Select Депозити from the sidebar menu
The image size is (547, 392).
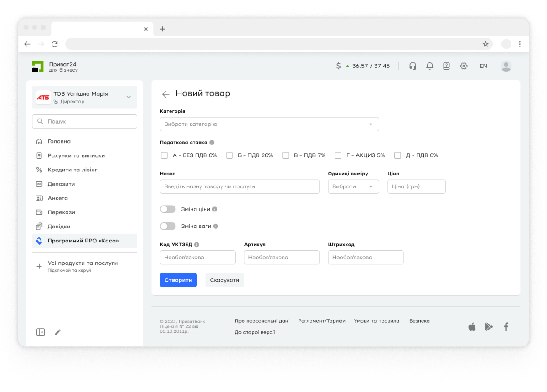(61, 184)
